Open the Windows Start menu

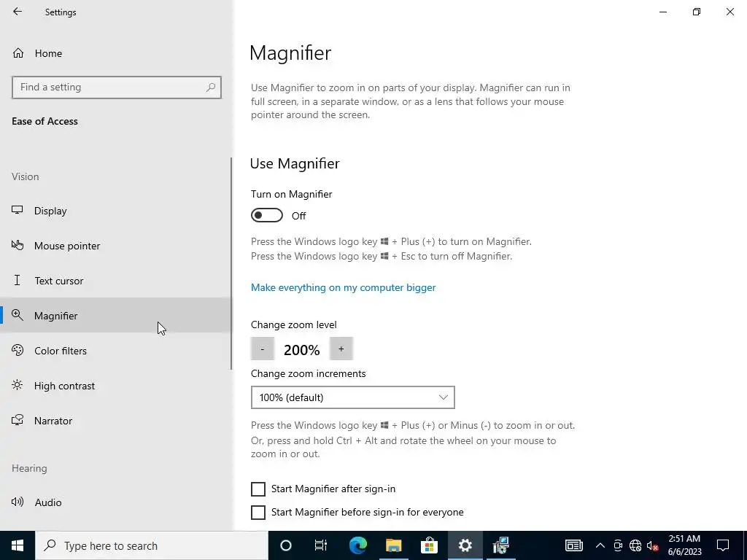18,545
